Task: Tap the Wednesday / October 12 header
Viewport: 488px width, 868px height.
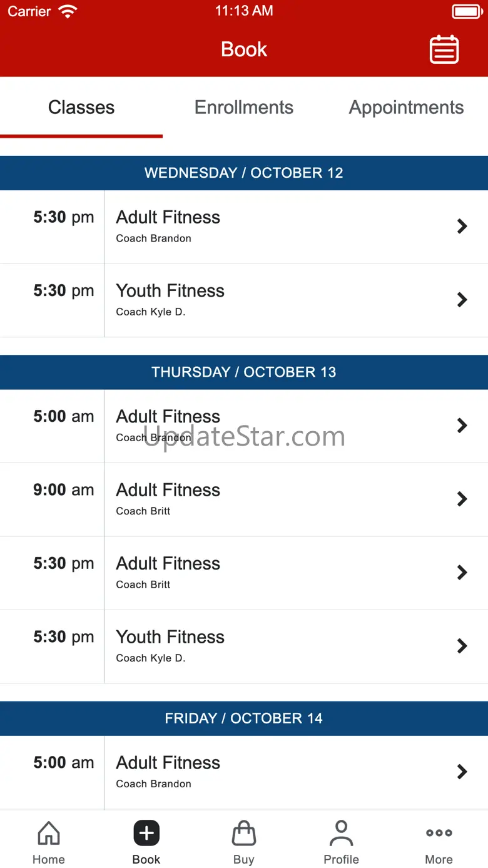Action: pos(244,173)
